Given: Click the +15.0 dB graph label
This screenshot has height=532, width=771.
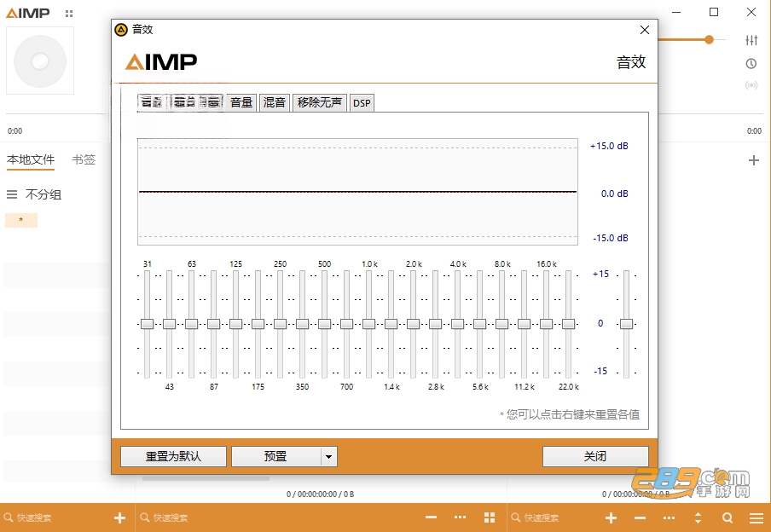Looking at the screenshot, I should click(609, 146).
